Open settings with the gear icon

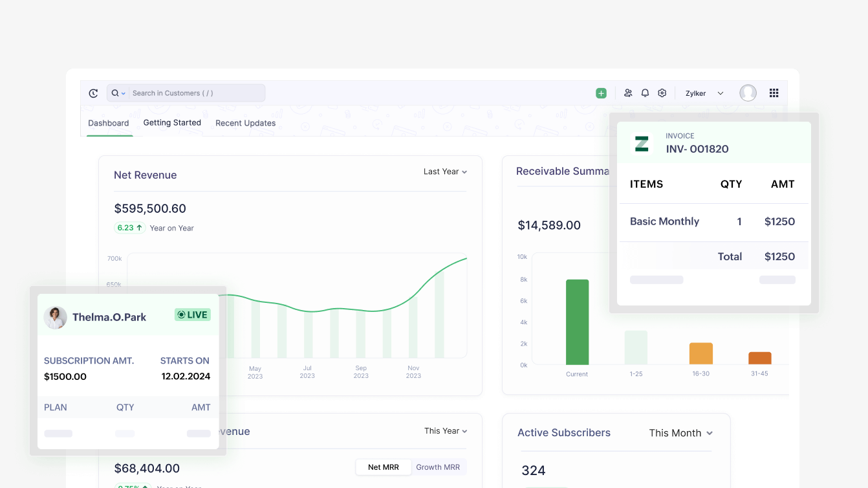(x=662, y=93)
